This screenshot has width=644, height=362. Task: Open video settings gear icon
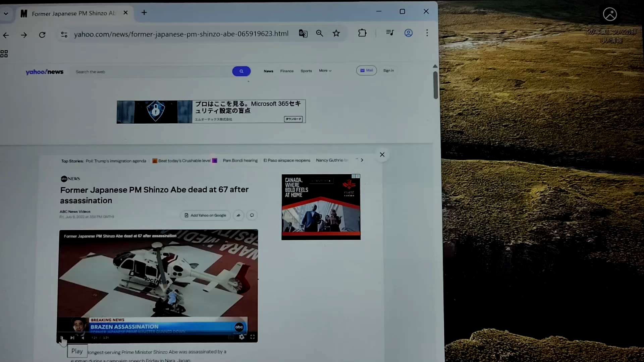tap(242, 337)
